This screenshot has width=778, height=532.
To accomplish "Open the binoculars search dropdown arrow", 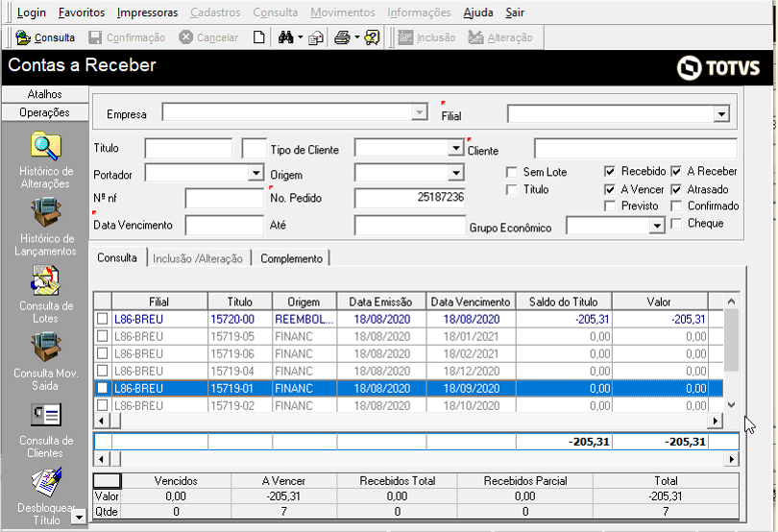I will coord(300,37).
